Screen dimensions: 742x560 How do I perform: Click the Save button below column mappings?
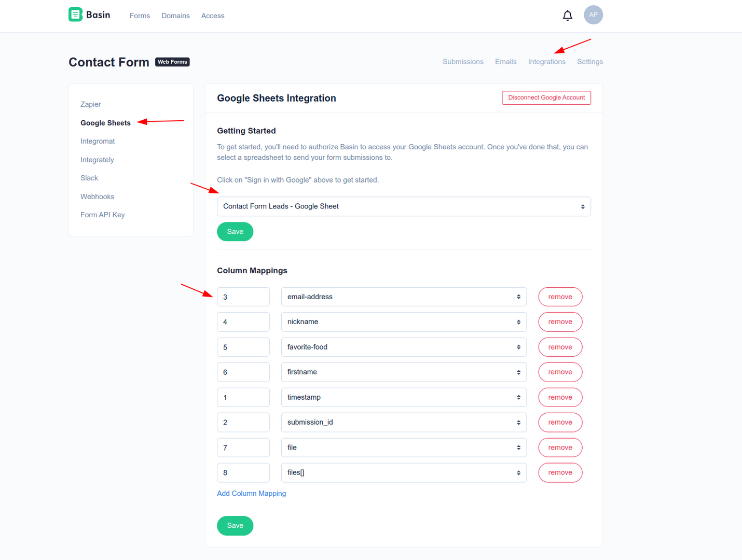click(x=235, y=526)
